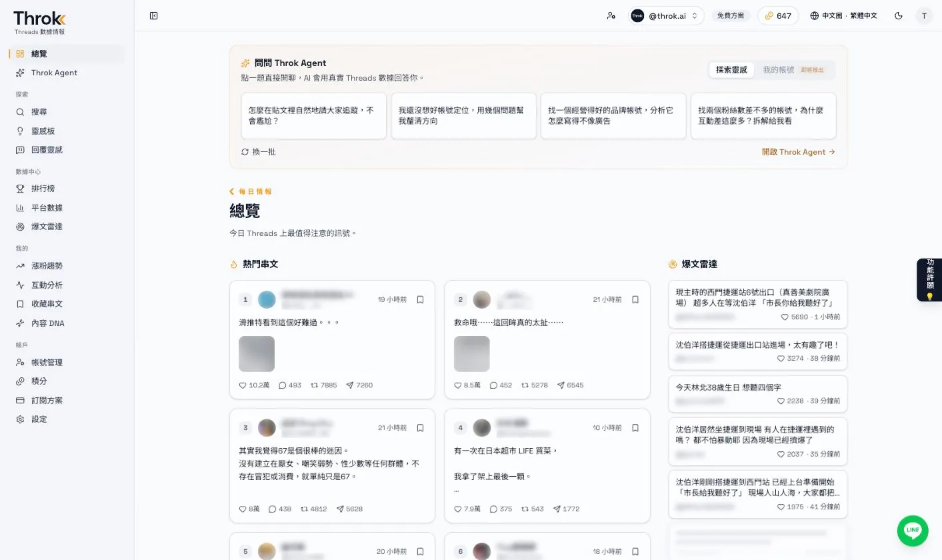The image size is (942, 560).
Task: Click 換一批 refresh prompts
Action: (x=259, y=152)
